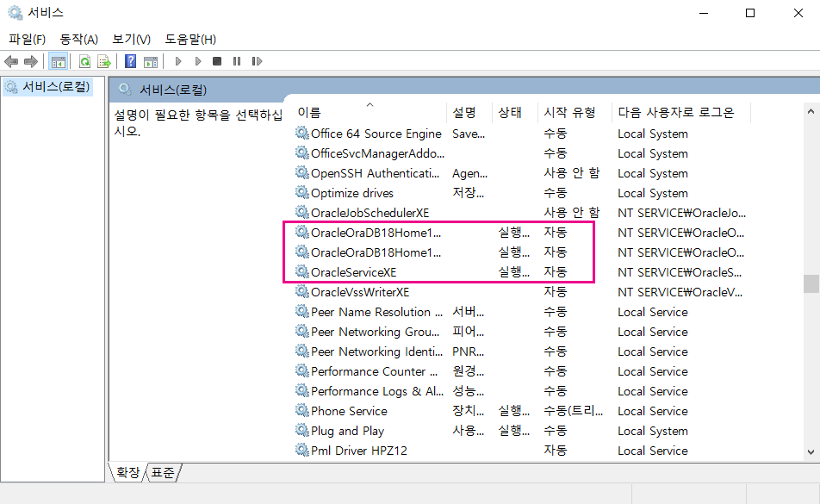This screenshot has width=820, height=504.
Task: Select OpenSSH Authenticati... service name
Action: 376,173
